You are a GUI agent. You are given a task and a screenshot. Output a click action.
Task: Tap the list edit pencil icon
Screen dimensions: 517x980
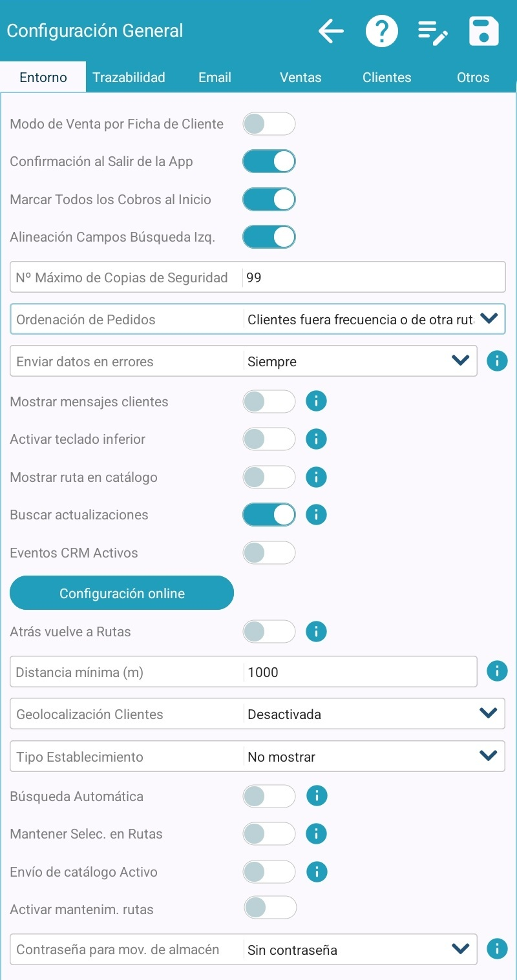click(432, 31)
